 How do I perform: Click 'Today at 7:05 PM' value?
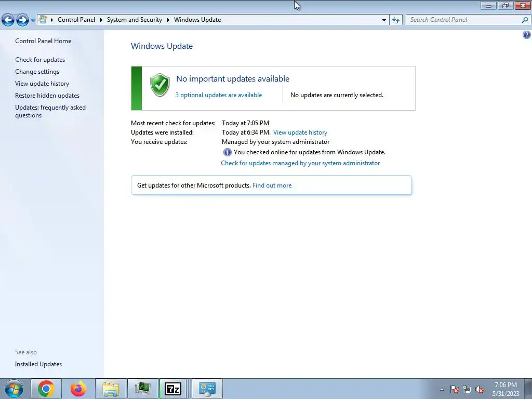(245, 123)
